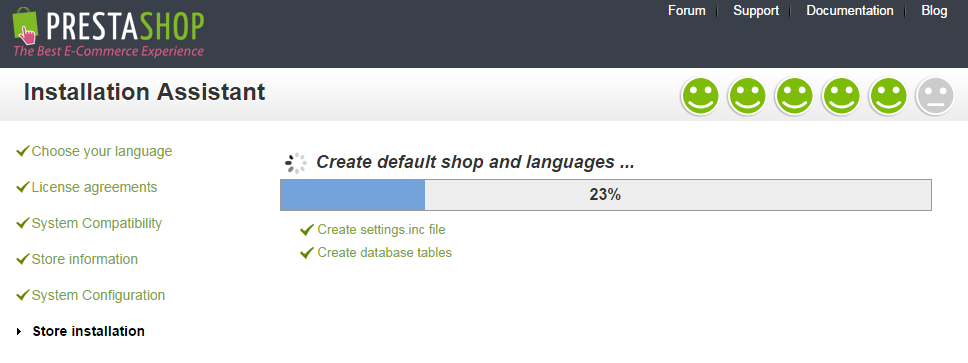The height and width of the screenshot is (363, 968).
Task: Open the Support link
Action: click(x=756, y=10)
